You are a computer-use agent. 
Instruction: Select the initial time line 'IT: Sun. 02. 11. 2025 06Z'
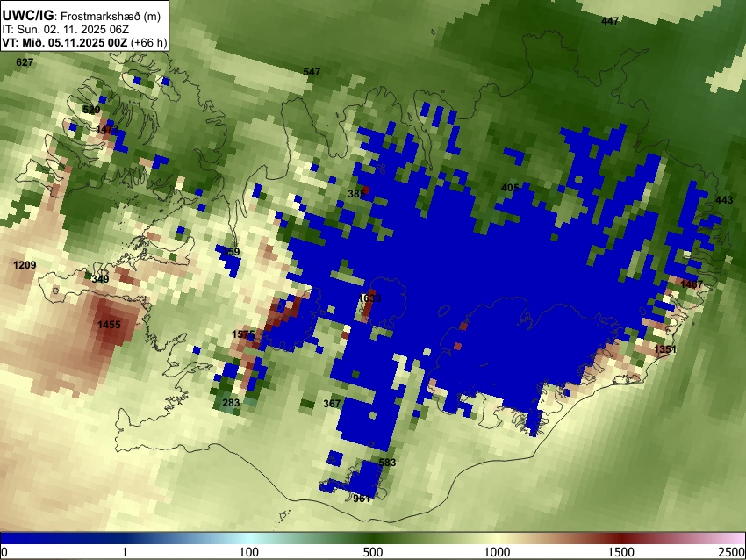pyautogui.click(x=66, y=30)
